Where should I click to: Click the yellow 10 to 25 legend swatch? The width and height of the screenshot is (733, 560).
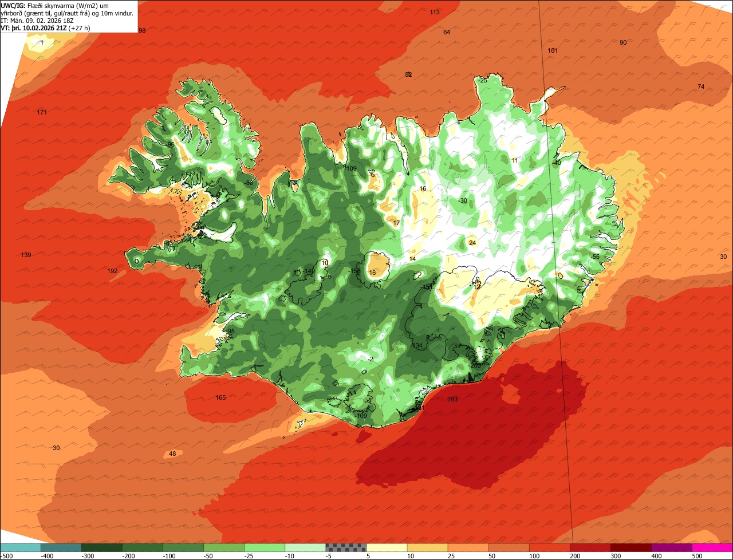pyautogui.click(x=427, y=547)
